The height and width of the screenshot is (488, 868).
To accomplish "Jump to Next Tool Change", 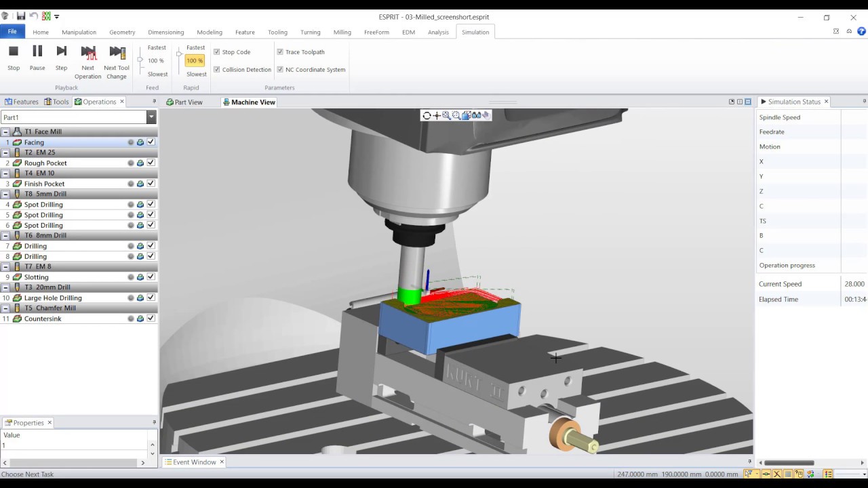I will click(x=117, y=62).
